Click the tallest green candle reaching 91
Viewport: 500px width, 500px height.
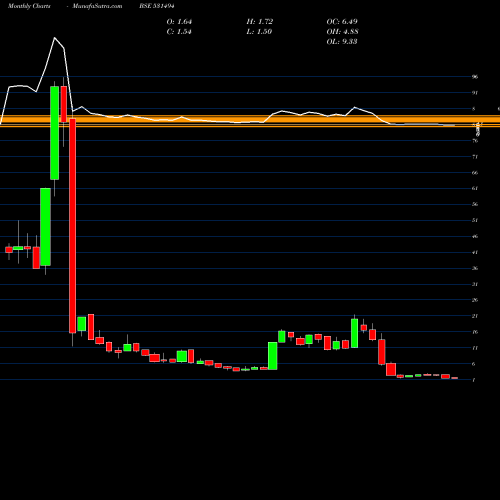pyautogui.click(x=55, y=133)
